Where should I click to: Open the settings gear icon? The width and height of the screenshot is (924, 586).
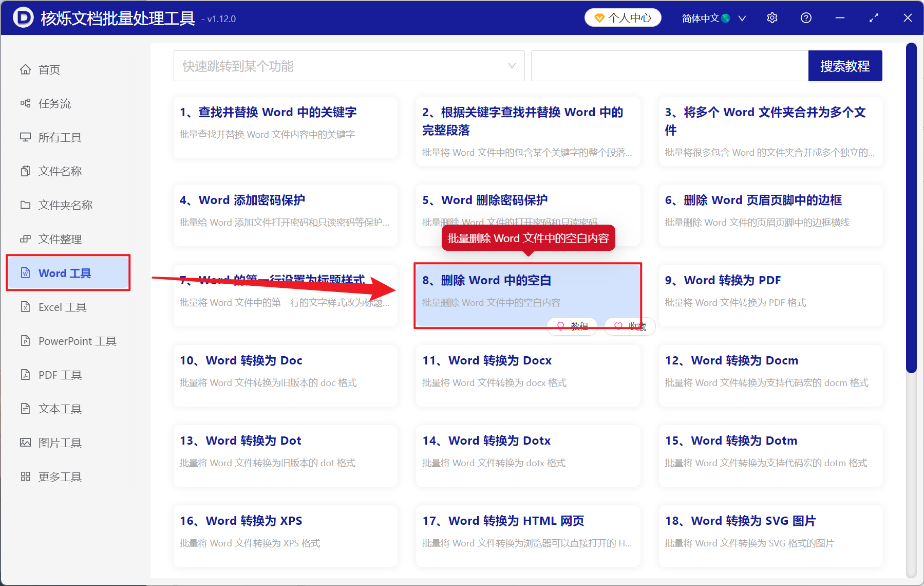click(x=772, y=17)
